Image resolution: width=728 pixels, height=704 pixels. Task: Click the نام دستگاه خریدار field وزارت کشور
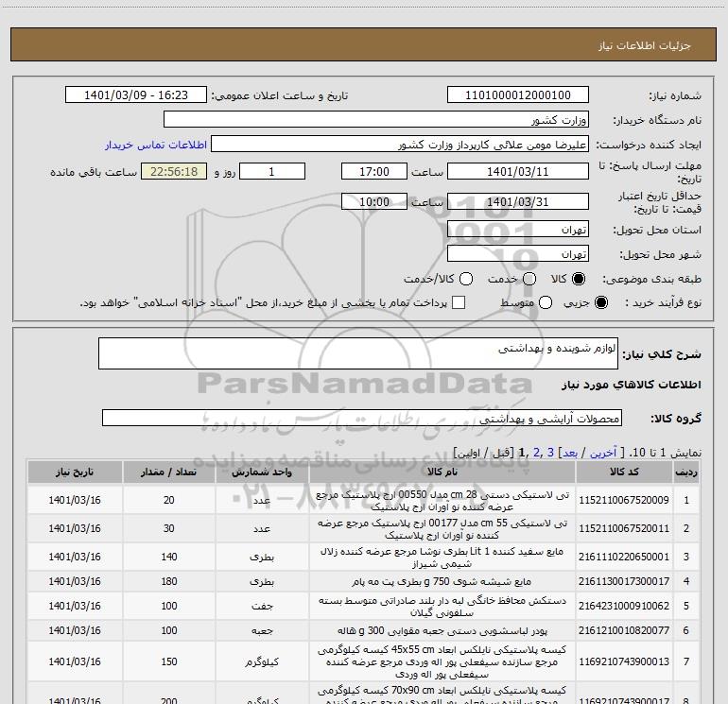(x=376, y=119)
